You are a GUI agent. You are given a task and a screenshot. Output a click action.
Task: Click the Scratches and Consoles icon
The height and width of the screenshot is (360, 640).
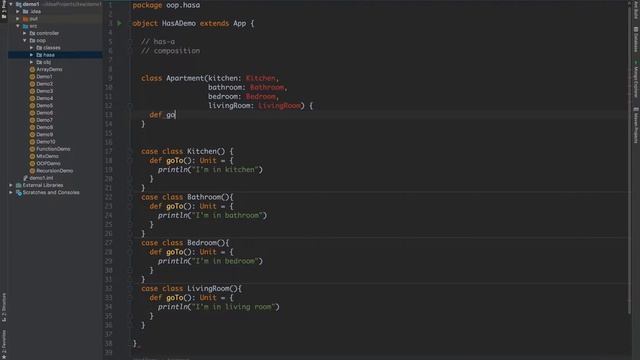pyautogui.click(x=18, y=193)
